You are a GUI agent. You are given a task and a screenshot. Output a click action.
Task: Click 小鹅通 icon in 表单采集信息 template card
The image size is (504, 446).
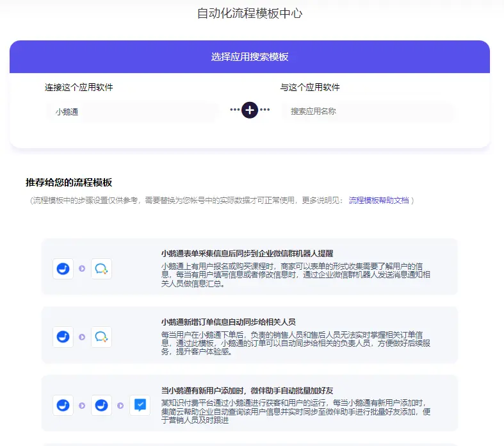[x=63, y=268]
